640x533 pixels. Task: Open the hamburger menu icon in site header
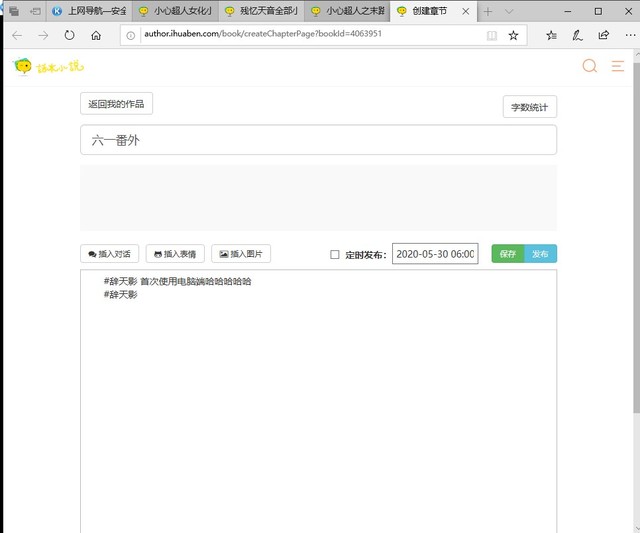[618, 66]
